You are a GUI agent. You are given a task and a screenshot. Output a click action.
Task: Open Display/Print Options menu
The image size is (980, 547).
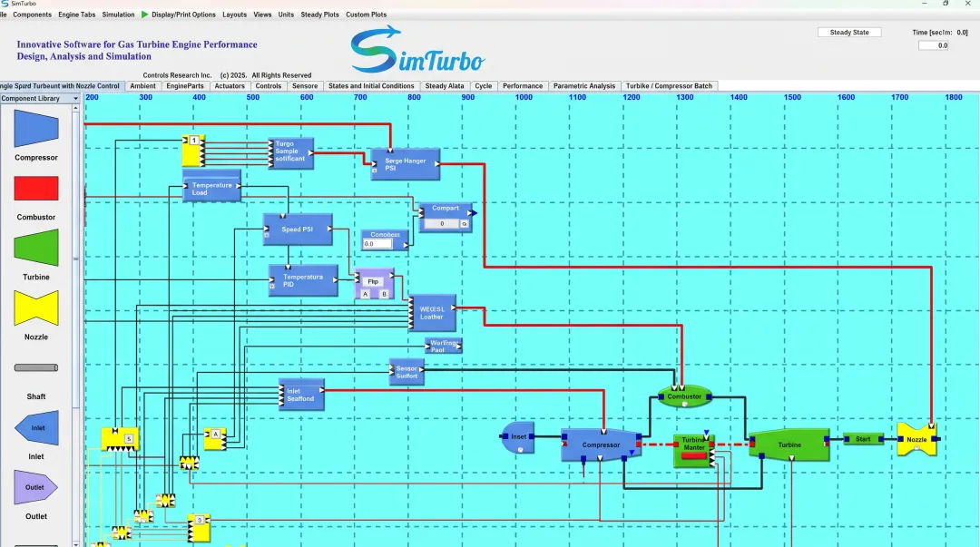click(x=183, y=15)
